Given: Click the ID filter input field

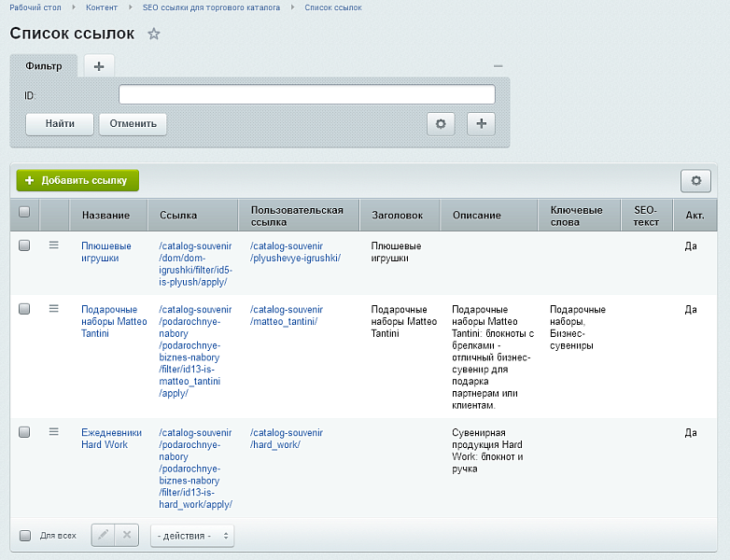Looking at the screenshot, I should [x=306, y=94].
